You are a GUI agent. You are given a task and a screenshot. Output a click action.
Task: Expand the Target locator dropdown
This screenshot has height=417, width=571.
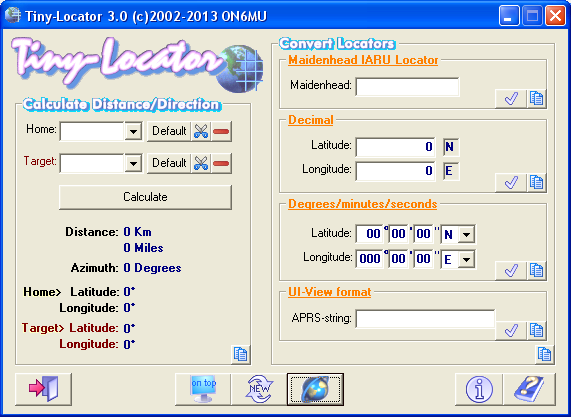133,163
